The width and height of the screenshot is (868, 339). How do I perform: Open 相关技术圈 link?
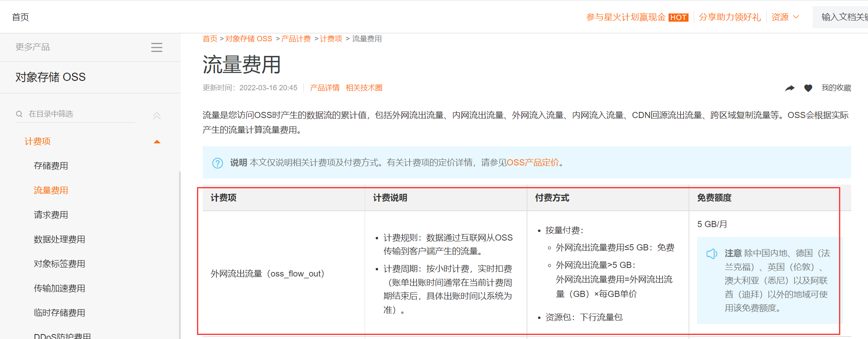[364, 88]
